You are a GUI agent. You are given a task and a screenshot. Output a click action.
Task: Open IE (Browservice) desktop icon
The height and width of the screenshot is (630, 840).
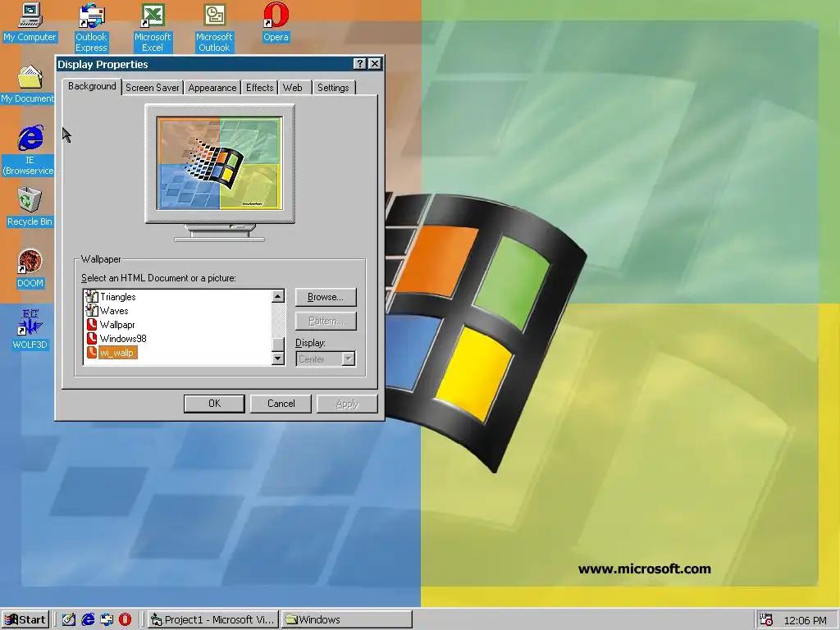pos(30,150)
